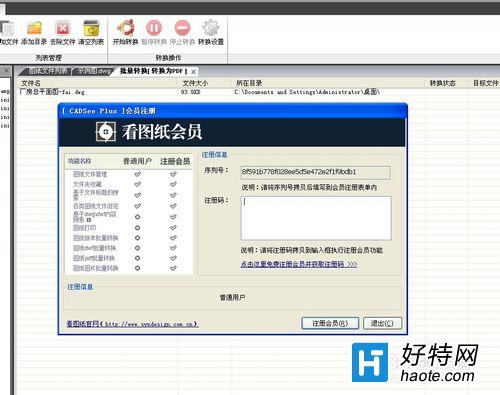The image size is (500, 395).
Task: Click the Exit (C) button
Action: pos(382,323)
